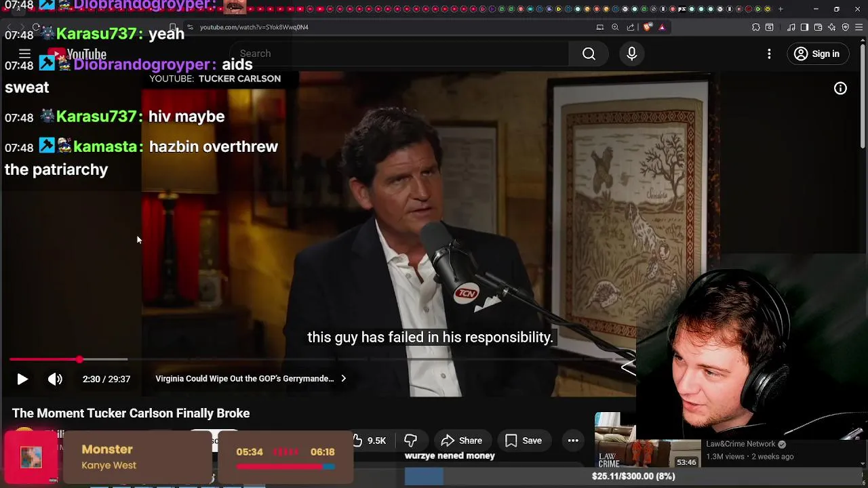Restore down the browser window
Image resolution: width=868 pixels, height=488 pixels.
837,9
